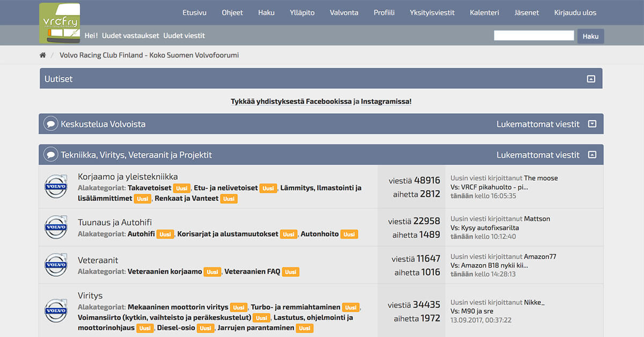Click Uusi badge next to Jarrujen parantaminen

coord(305,328)
